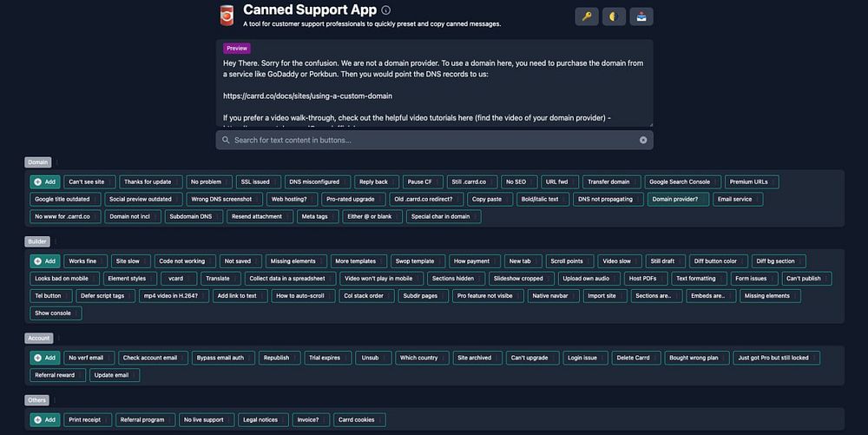Select the "No live support" button

pyautogui.click(x=207, y=419)
